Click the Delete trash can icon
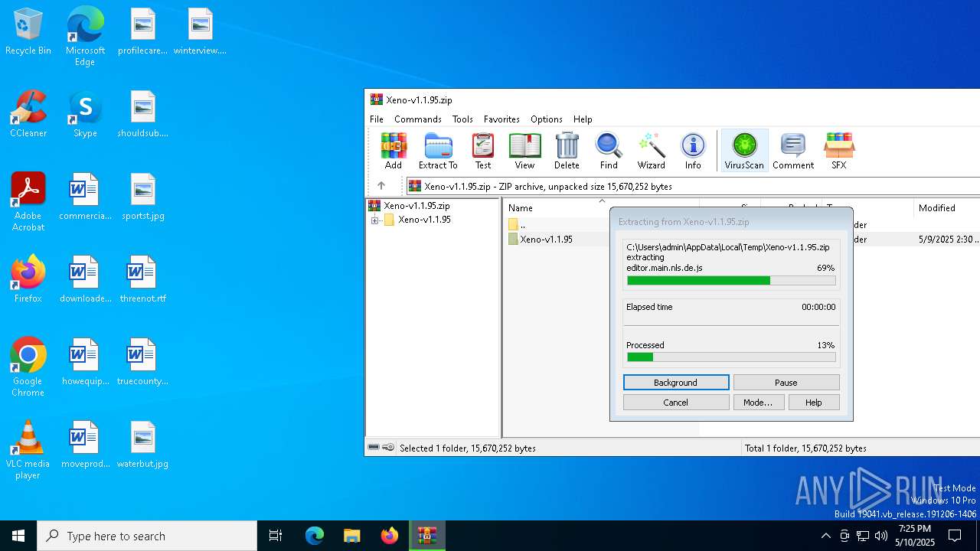 tap(567, 150)
